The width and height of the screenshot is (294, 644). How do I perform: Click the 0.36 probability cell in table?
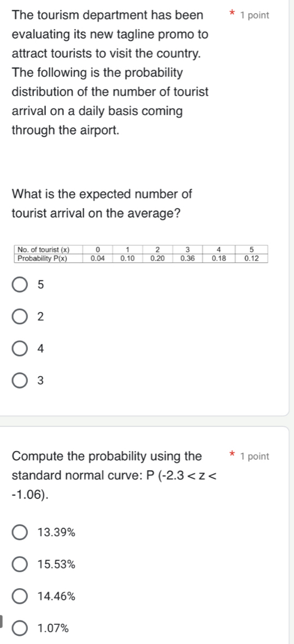(x=189, y=258)
